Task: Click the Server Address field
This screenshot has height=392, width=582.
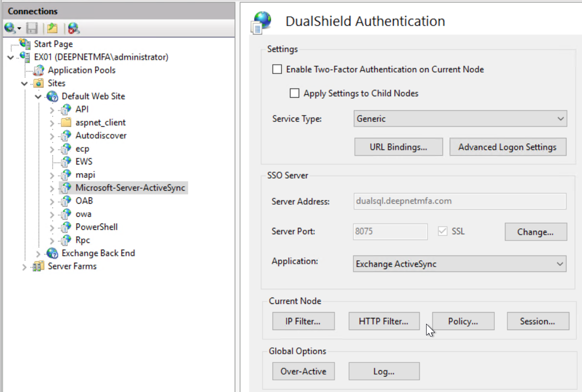Action: (460, 201)
